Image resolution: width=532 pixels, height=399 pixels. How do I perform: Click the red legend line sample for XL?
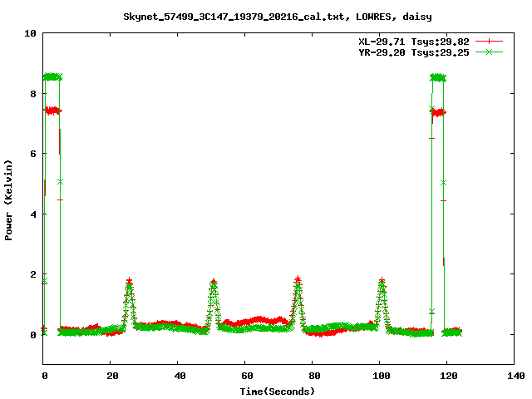tap(489, 42)
